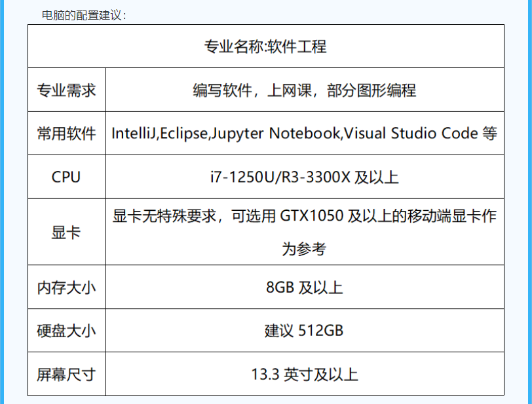Viewport: 532px width, 404px height.
Task: Click the 13.3 英寸及以上 screen value
Action: click(305, 375)
